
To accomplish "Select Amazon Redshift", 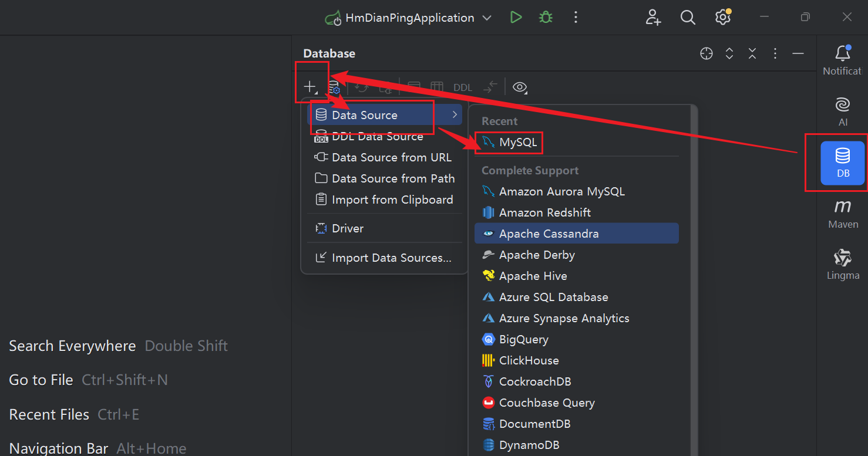I will click(x=577, y=212).
